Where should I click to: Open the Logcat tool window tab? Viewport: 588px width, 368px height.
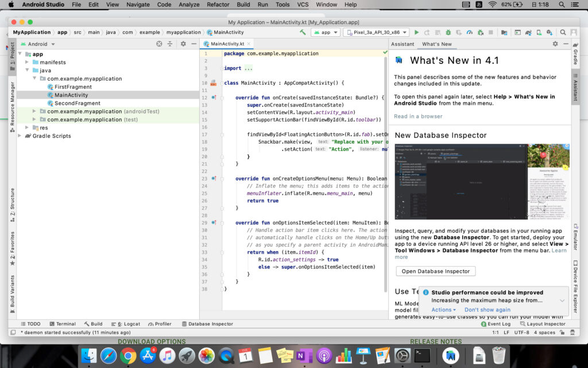126,324
